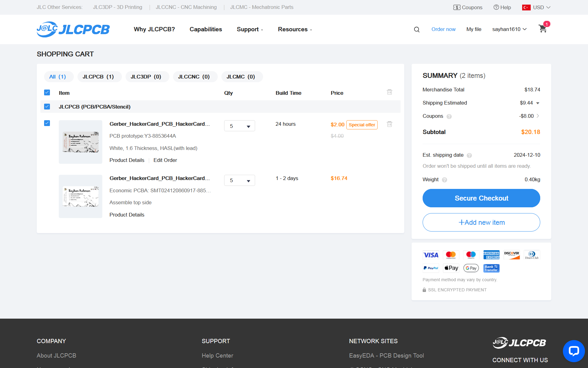Delete the first cart item via trash icon

click(389, 124)
